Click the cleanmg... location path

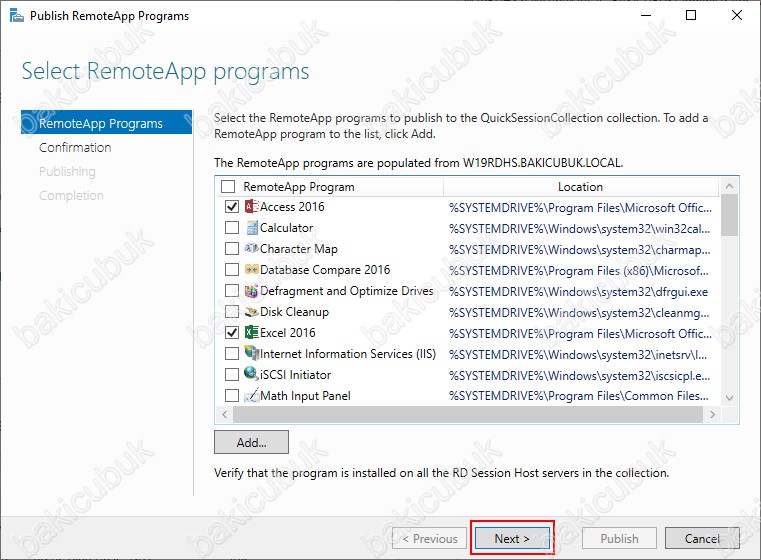coord(579,313)
